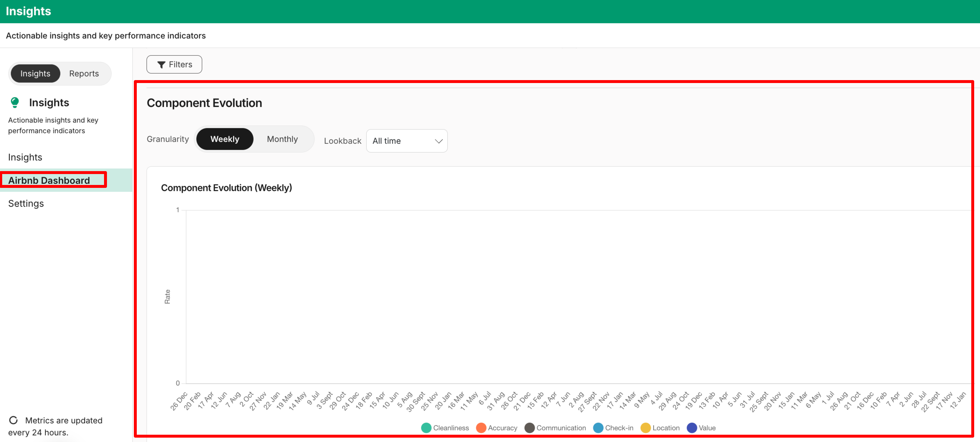Toggle the Accuracy legend marker
Screen dimensions: 980x442
481,427
